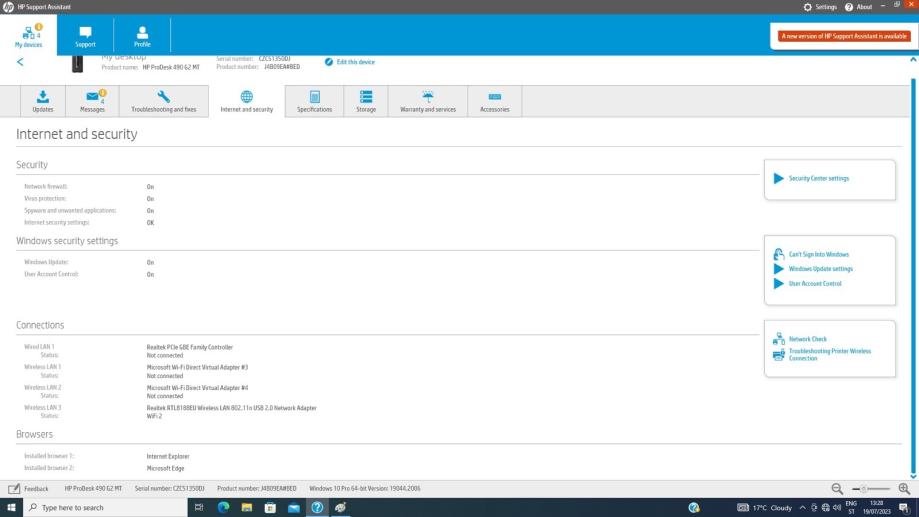Open the Profile section
The height and width of the screenshot is (517, 919).
click(x=142, y=36)
